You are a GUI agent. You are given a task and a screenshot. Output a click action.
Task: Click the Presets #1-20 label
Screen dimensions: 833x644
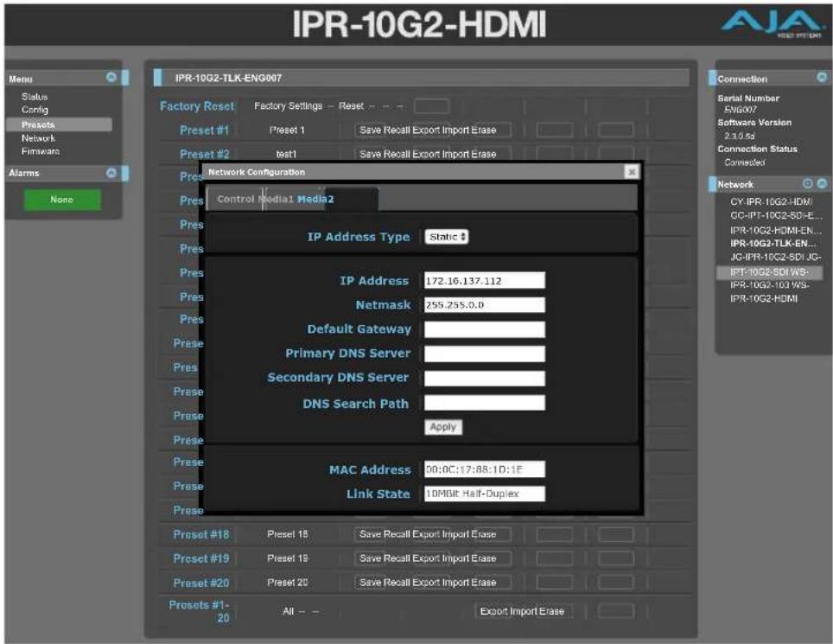tap(200, 611)
